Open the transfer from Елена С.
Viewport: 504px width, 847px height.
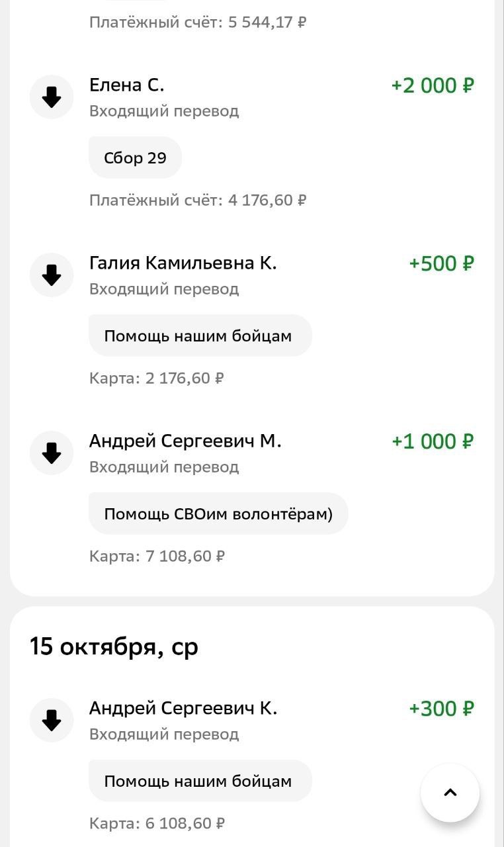126,85
